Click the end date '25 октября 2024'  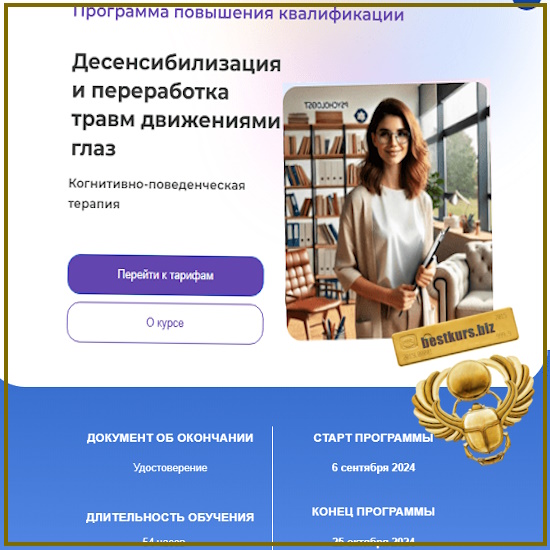tap(373, 541)
